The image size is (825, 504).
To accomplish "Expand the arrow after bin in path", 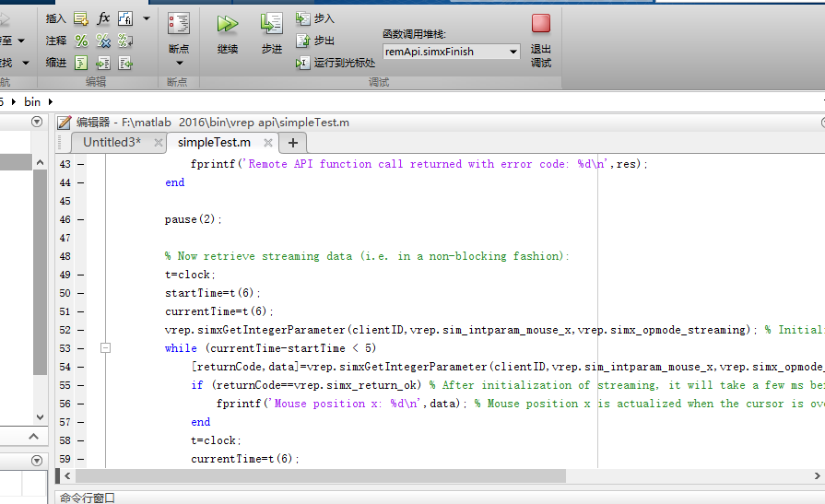I will coord(51,101).
